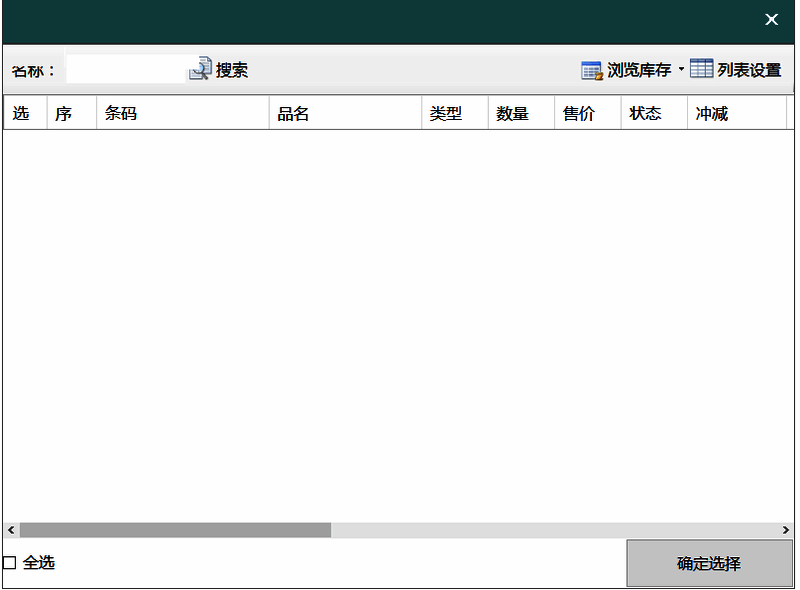Click the page icon inside the search bar
Screen dimensions: 800x590
(199, 68)
